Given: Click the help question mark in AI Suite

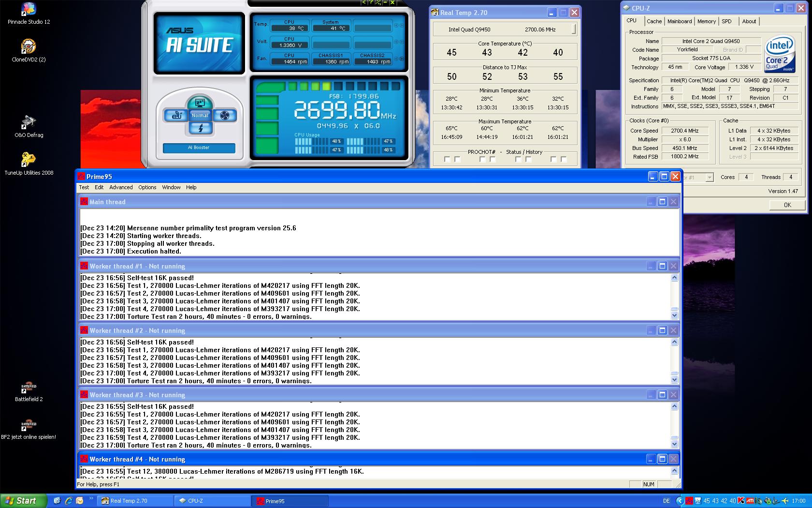Looking at the screenshot, I should click(371, 2).
